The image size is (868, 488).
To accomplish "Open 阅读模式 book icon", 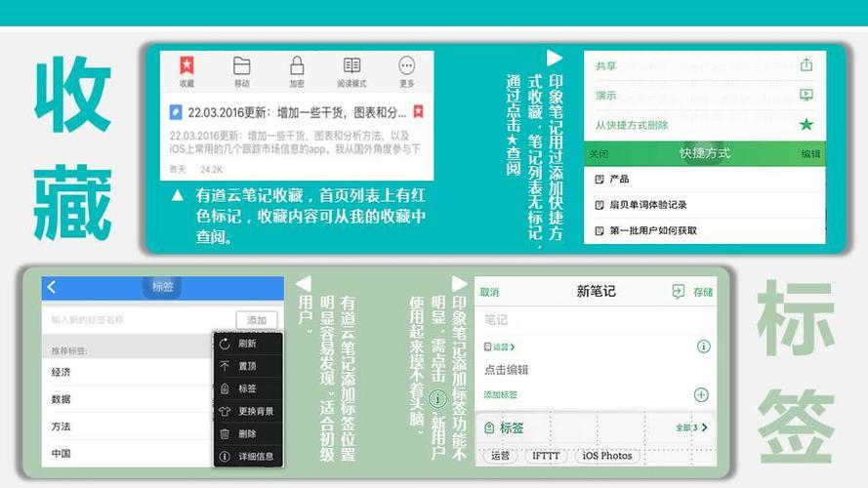I will pyautogui.click(x=351, y=65).
